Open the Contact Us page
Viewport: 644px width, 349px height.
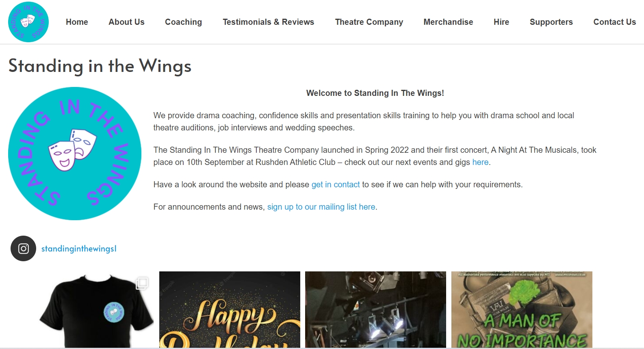pos(614,22)
